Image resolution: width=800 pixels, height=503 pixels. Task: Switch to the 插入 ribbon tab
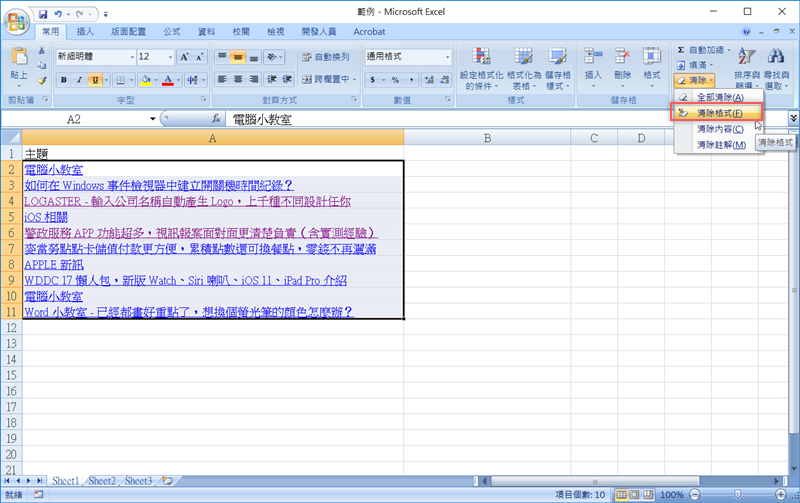point(85,32)
